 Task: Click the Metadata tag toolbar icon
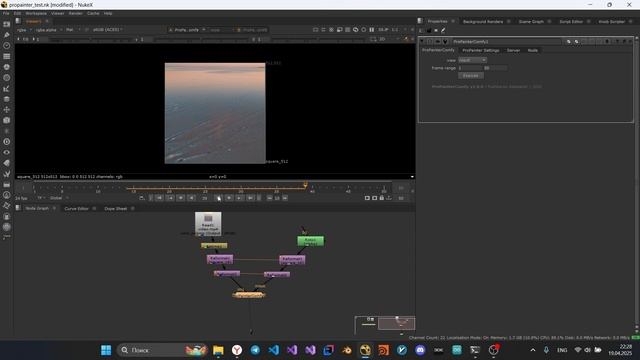tap(7, 163)
